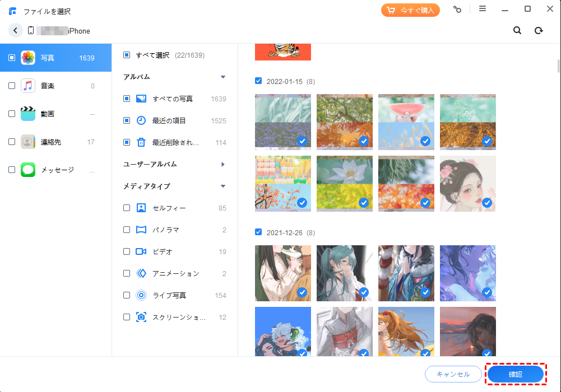The image size is (561, 392).
Task: Expand the ユーザーアルバム section arrow
Action: 223,165
